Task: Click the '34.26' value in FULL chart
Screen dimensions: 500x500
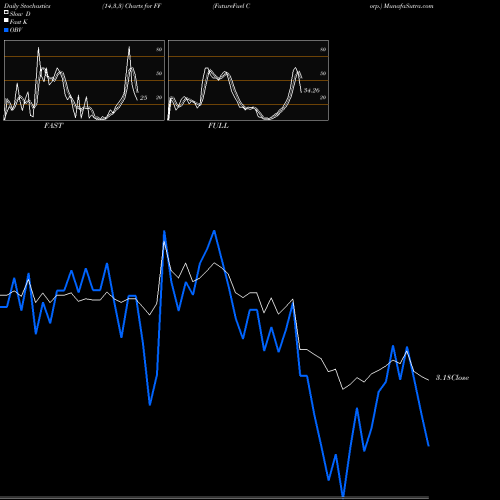Action: coord(312,90)
